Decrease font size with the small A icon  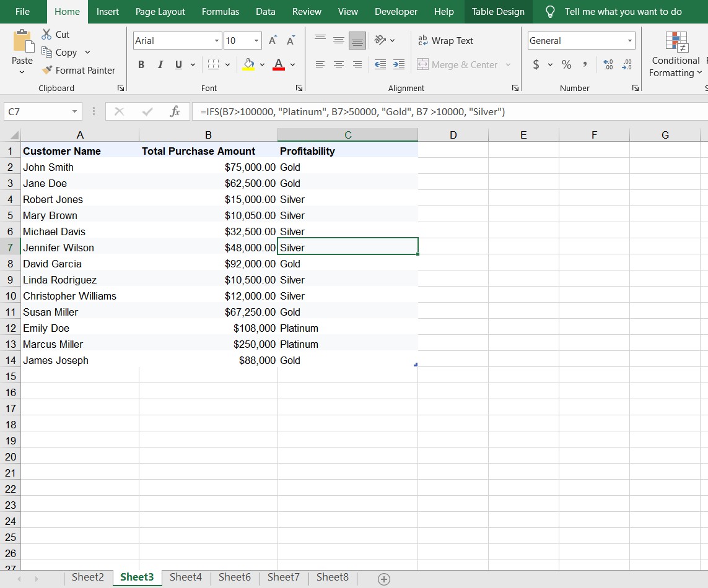pos(291,41)
